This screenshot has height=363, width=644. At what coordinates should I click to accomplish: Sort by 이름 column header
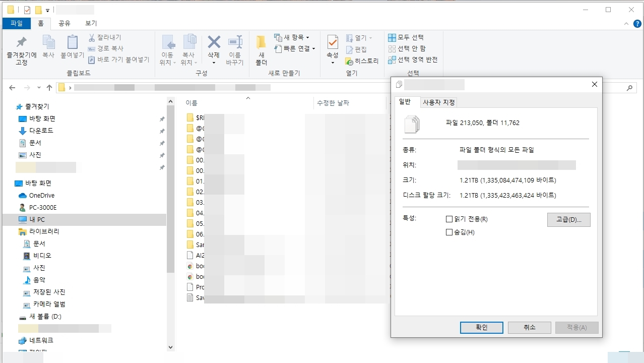point(191,103)
